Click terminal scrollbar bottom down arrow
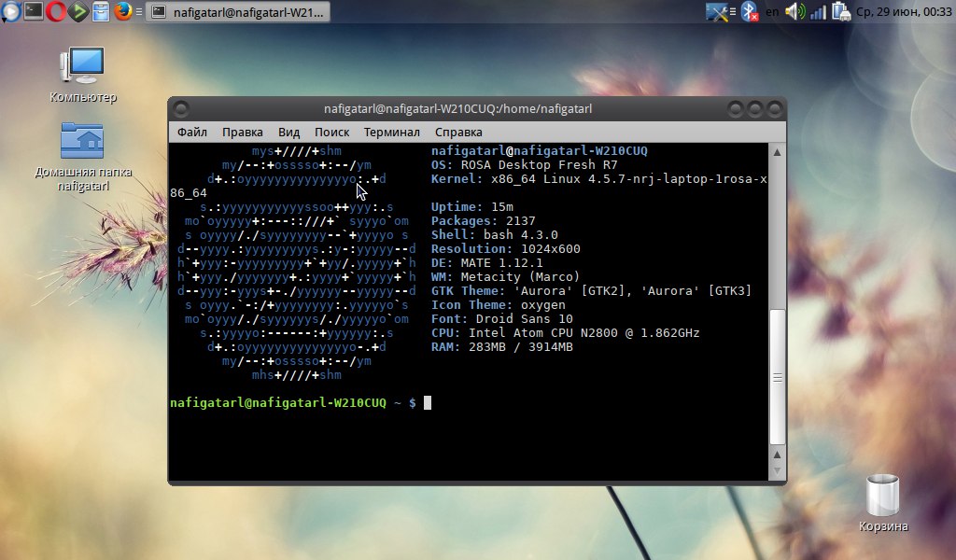This screenshot has height=560, width=956. (x=777, y=471)
